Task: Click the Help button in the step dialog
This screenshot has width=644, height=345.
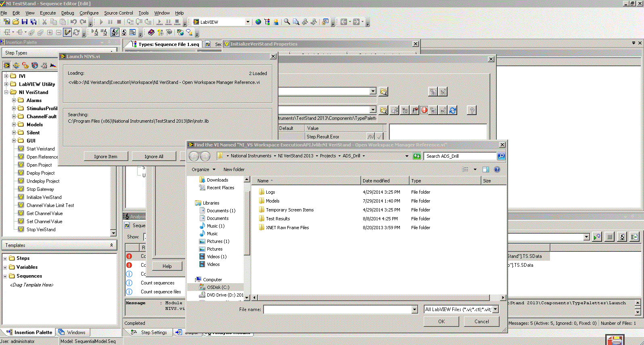Action: (x=167, y=266)
